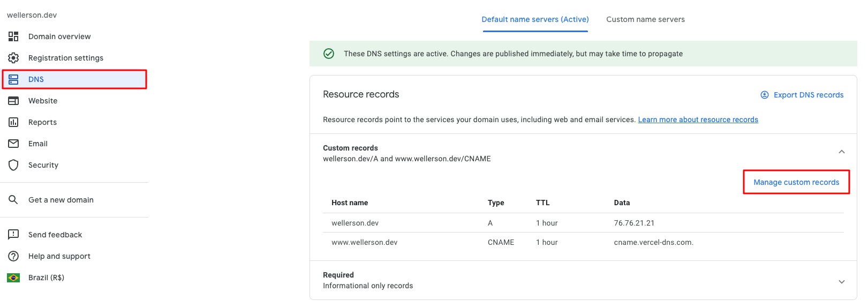Click the Website browser icon
Viewport: 868px width, 307px height.
(x=13, y=101)
